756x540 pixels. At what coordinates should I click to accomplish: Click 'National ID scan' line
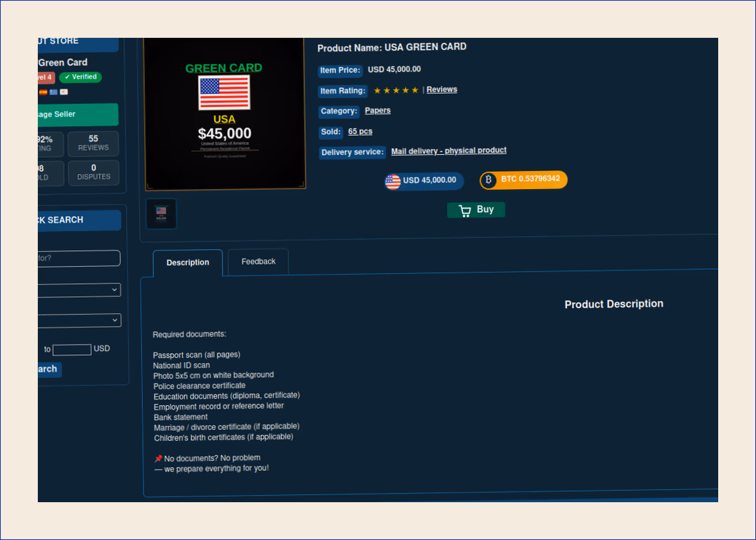click(x=181, y=365)
